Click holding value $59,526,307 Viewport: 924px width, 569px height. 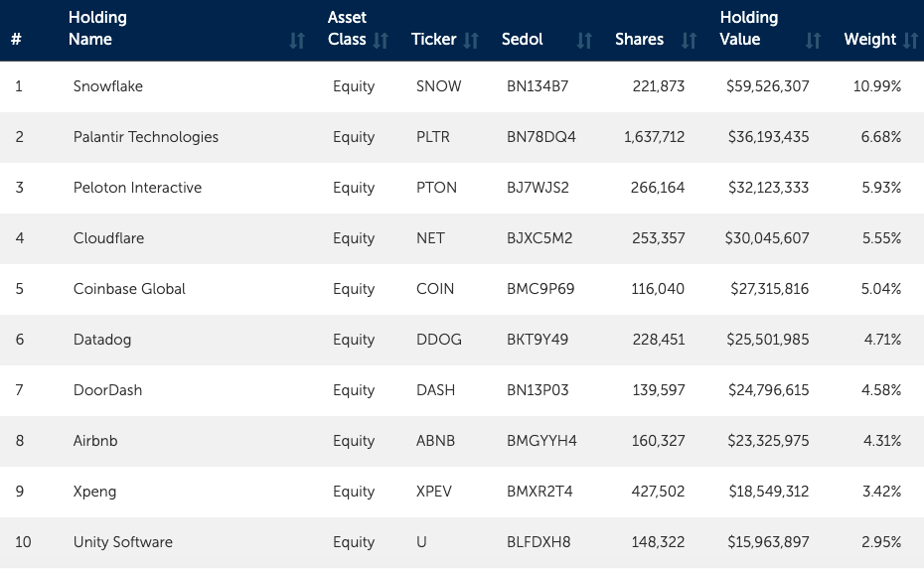click(767, 86)
